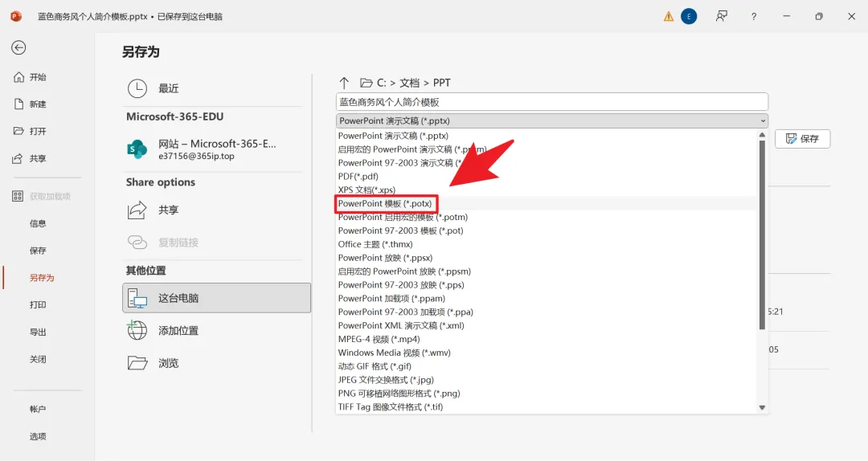This screenshot has height=461, width=868.
Task: Select 保存 (Save) in the left sidebar
Action: point(38,251)
